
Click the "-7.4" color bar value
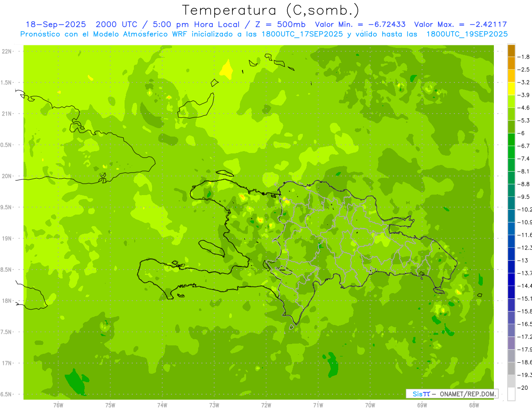click(524, 159)
